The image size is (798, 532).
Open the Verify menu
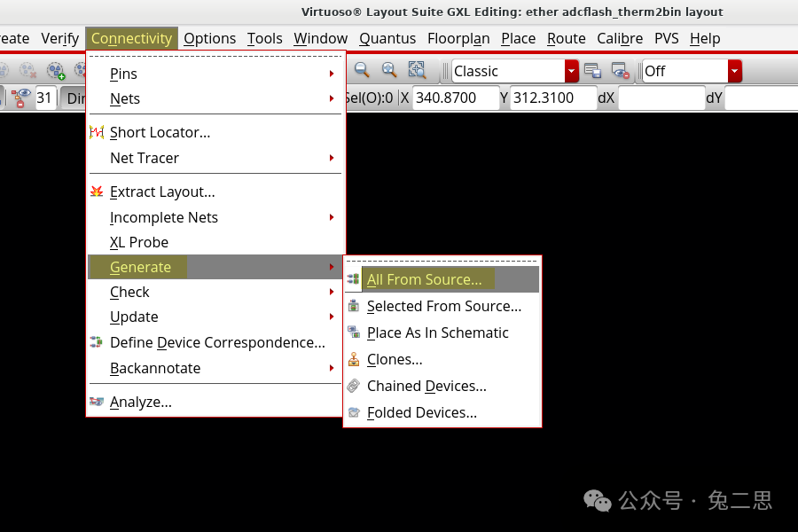pyautogui.click(x=60, y=39)
